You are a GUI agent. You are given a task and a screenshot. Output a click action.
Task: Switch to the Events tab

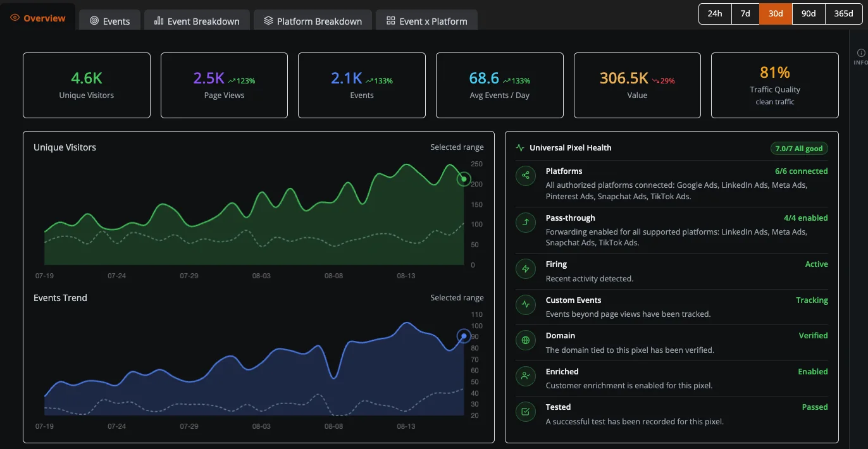coord(110,21)
